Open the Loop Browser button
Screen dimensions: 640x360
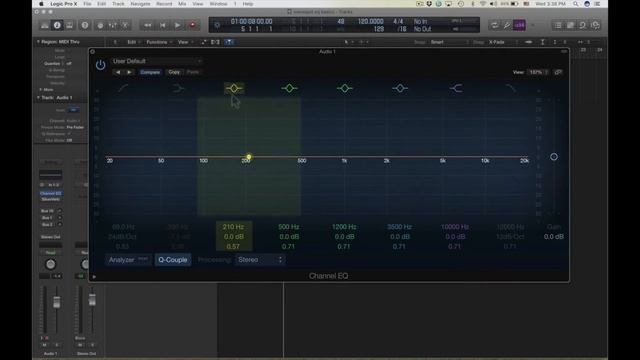582,25
